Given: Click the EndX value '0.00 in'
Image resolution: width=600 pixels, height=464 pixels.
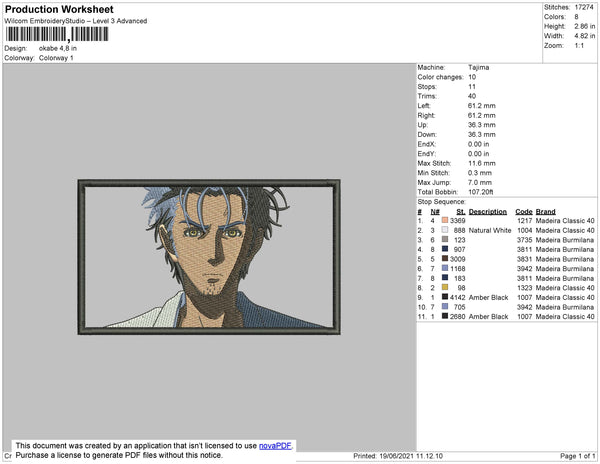Looking at the screenshot, I should [478, 144].
